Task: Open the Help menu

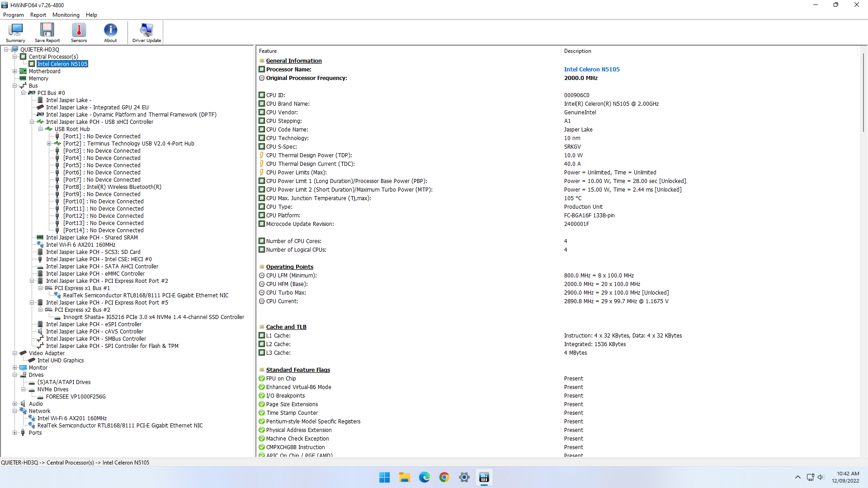Action: click(x=91, y=14)
